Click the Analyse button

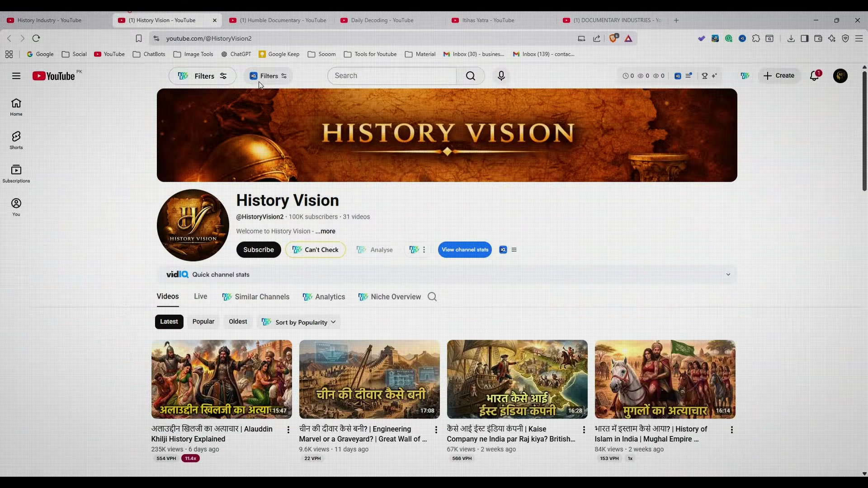click(375, 250)
